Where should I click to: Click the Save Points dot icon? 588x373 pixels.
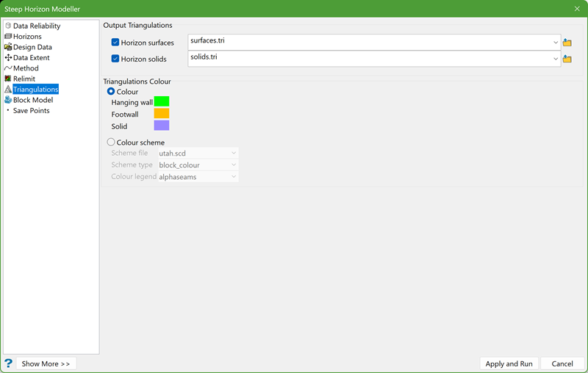(8, 110)
